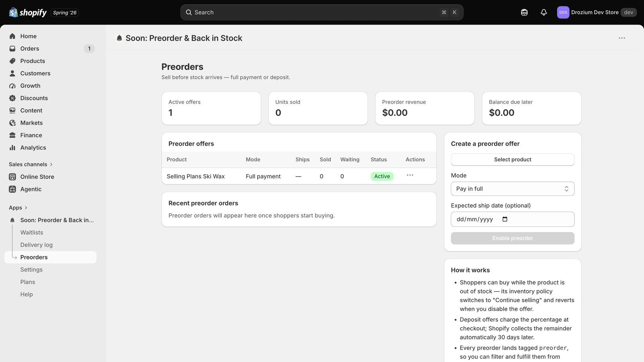
Task: Click the Growth gauge icon
Action: coord(12,86)
